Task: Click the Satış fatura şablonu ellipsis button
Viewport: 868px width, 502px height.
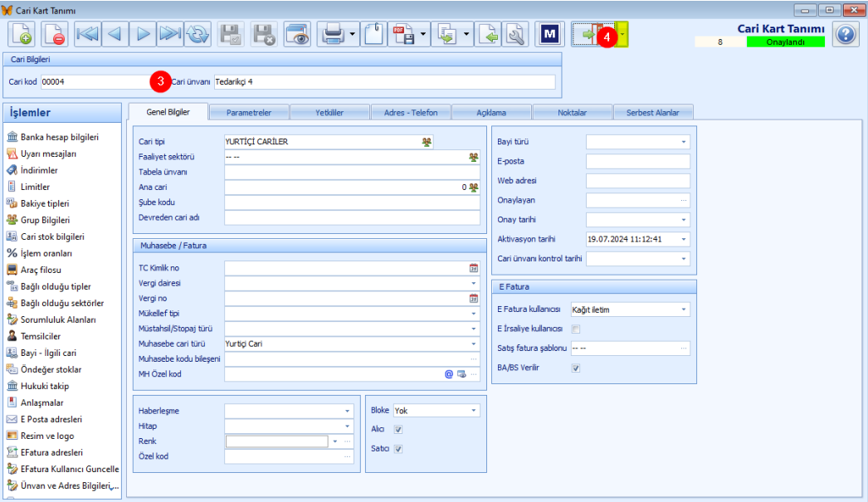Action: tap(684, 348)
